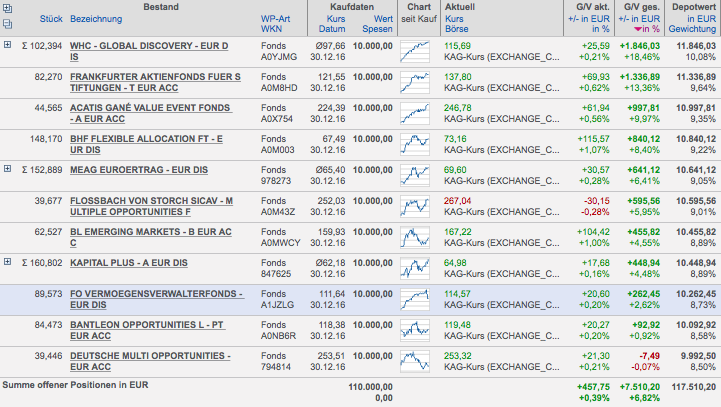Click WKN A0YJMG
This screenshot has width=721, height=407.
point(279,57)
